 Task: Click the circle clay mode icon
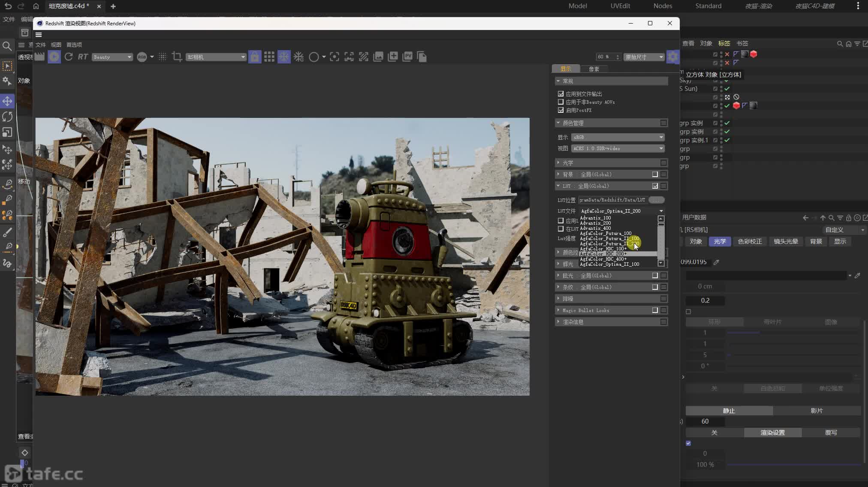click(314, 57)
